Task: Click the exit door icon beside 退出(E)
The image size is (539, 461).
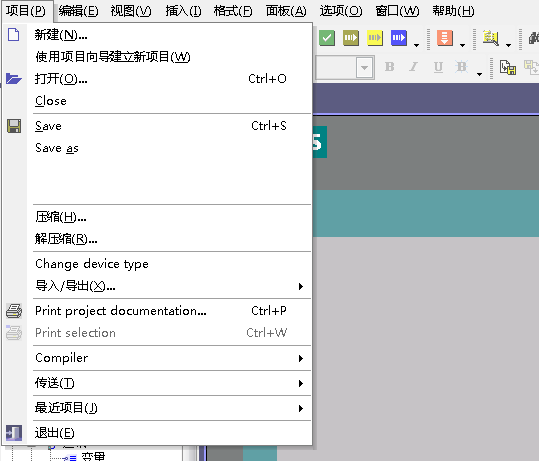Action: pyautogui.click(x=14, y=433)
